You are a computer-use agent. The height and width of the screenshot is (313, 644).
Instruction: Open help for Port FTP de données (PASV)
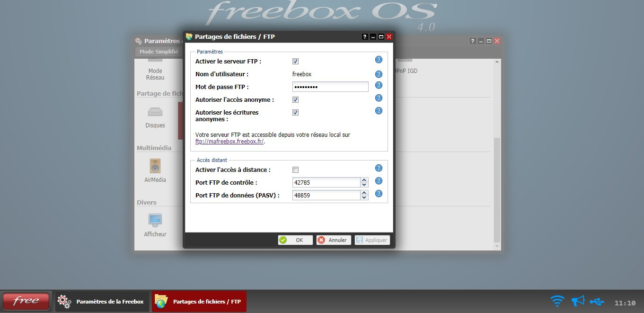coord(379,194)
